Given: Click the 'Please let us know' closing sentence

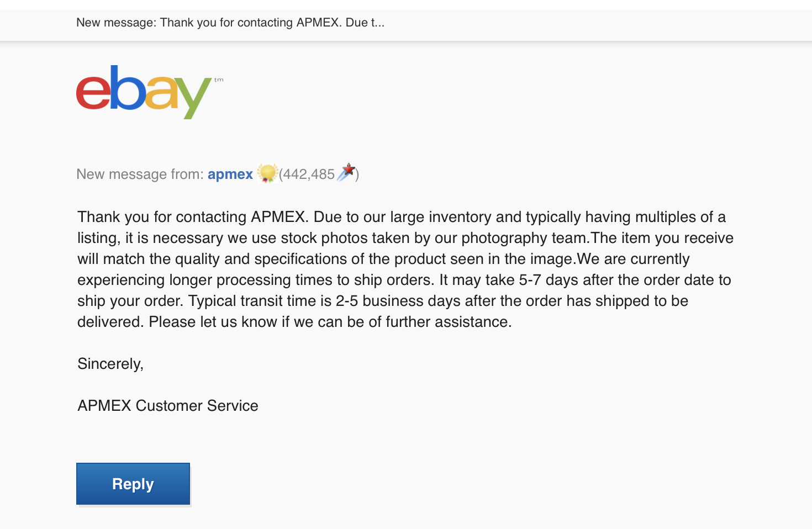Looking at the screenshot, I should [x=330, y=322].
